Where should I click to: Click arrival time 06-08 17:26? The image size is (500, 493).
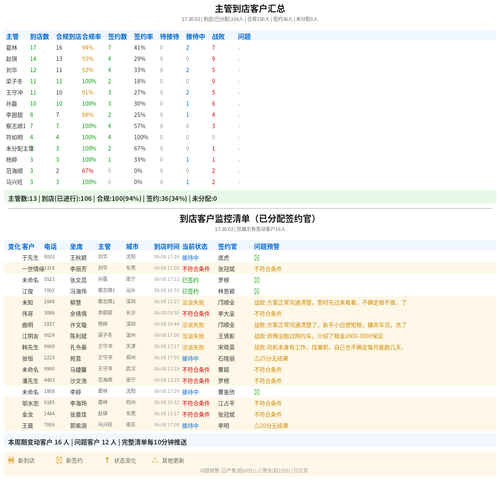[x=167, y=257]
